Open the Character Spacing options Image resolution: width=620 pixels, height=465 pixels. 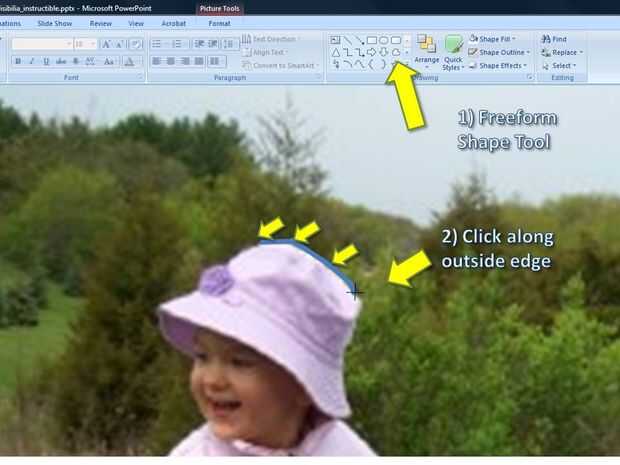(90, 61)
